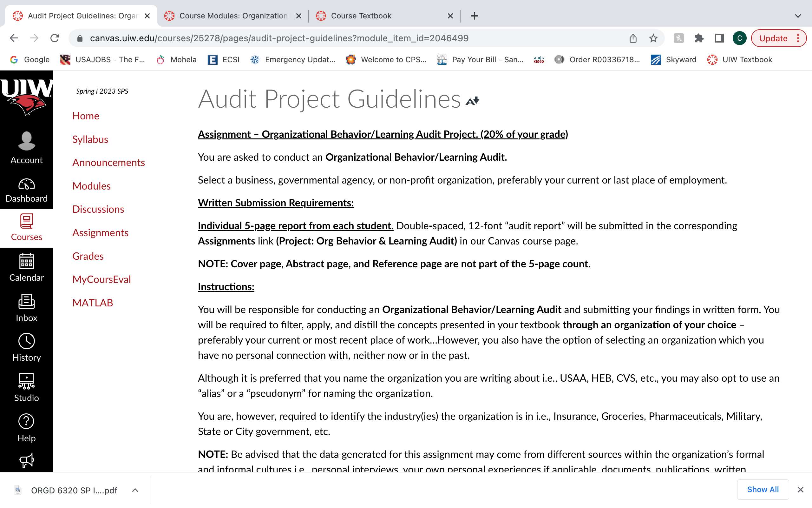Click the megaphone announcements icon
The height and width of the screenshot is (508, 812).
click(x=27, y=461)
